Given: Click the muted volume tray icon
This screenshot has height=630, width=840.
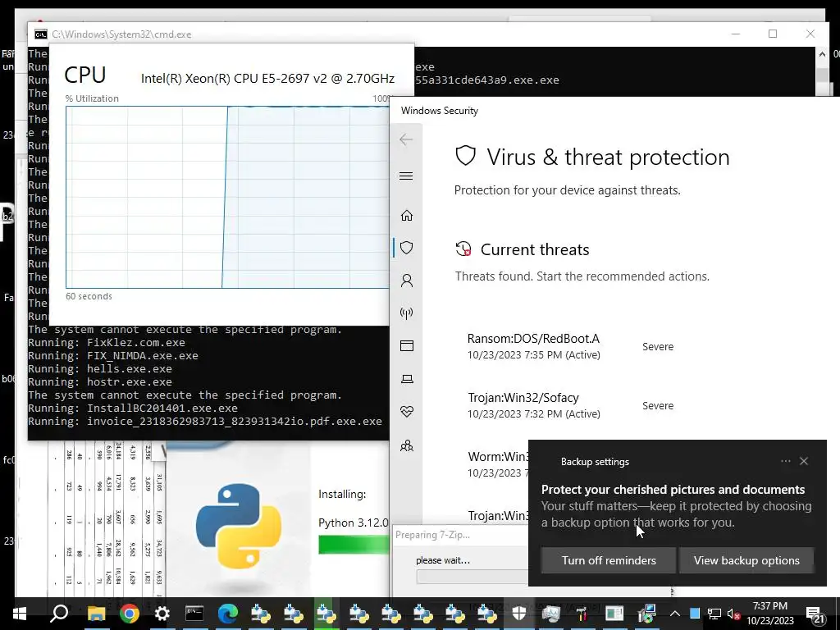Looking at the screenshot, I should tap(733, 614).
